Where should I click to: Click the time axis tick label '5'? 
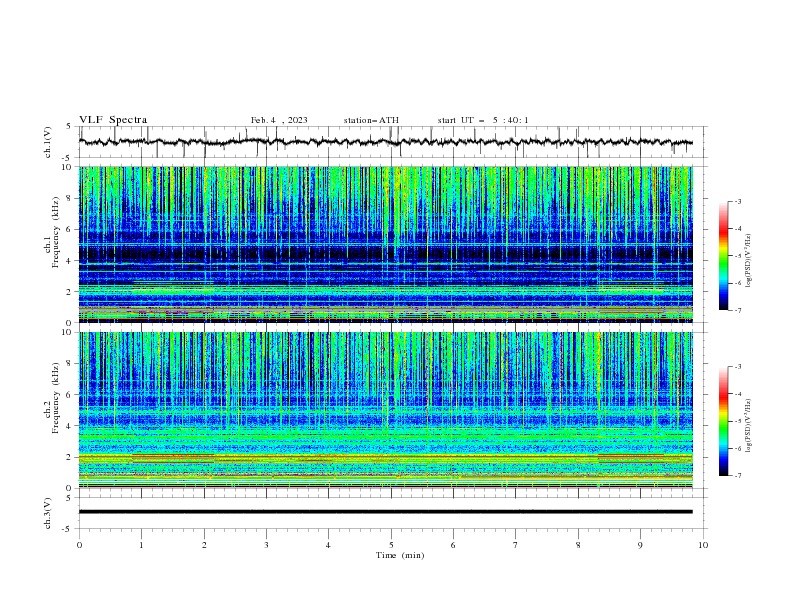[x=391, y=545]
